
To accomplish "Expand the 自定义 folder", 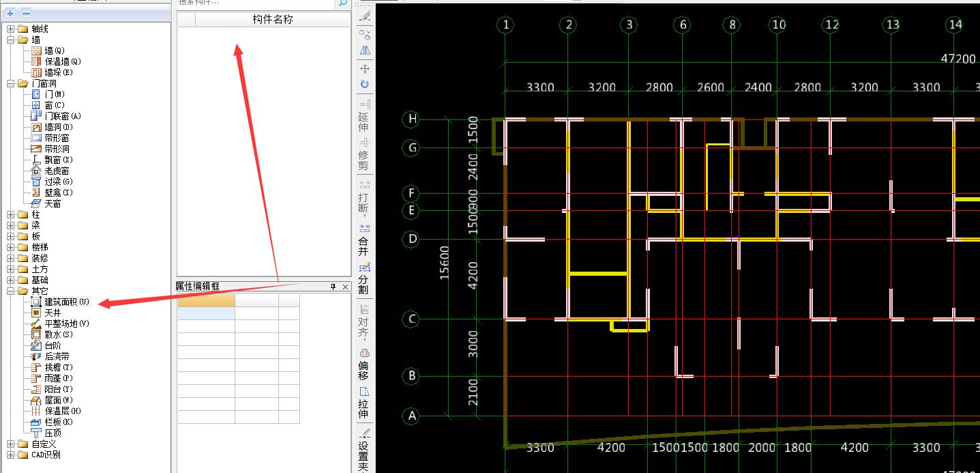I will pos(11,444).
